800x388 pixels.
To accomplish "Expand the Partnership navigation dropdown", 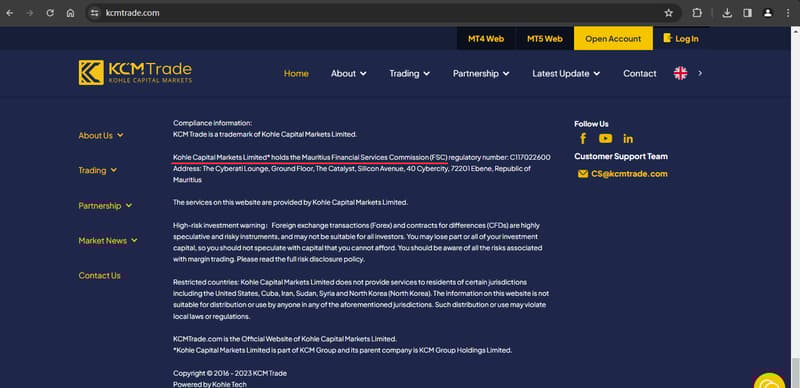I will pyautogui.click(x=481, y=74).
